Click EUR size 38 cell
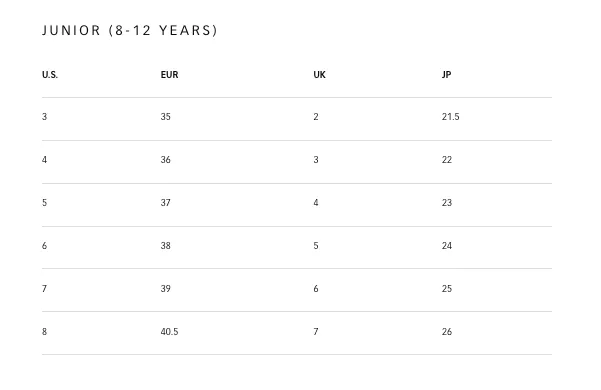This screenshot has width=601, height=390. tap(166, 246)
